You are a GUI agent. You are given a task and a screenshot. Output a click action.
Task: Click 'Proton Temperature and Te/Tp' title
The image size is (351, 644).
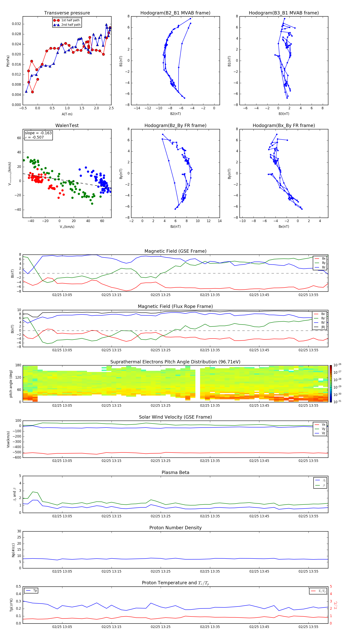coord(175,583)
